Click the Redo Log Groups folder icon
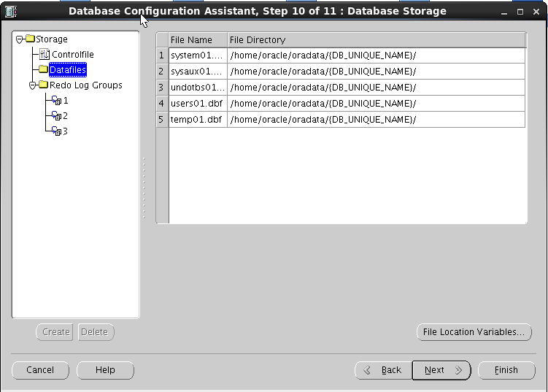The height and width of the screenshot is (392, 548). click(43, 84)
